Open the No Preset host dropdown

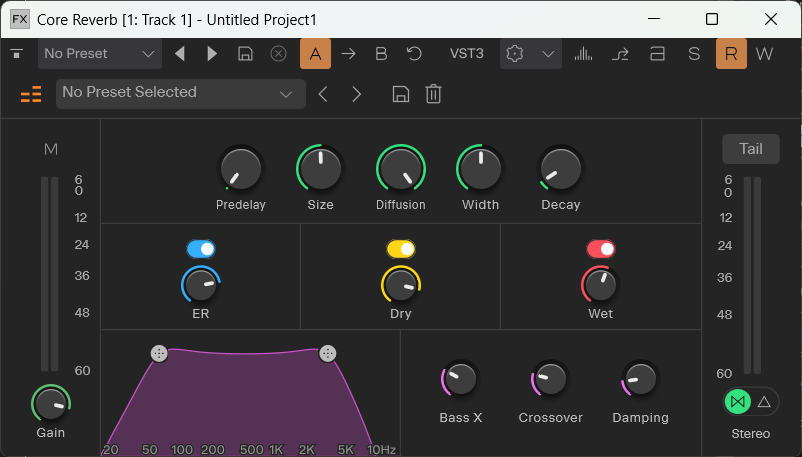click(100, 53)
